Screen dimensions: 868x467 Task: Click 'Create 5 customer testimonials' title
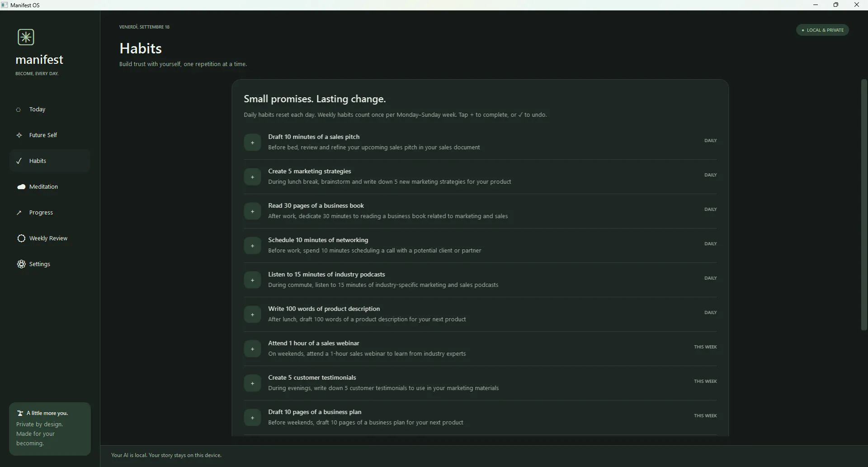[x=312, y=377]
